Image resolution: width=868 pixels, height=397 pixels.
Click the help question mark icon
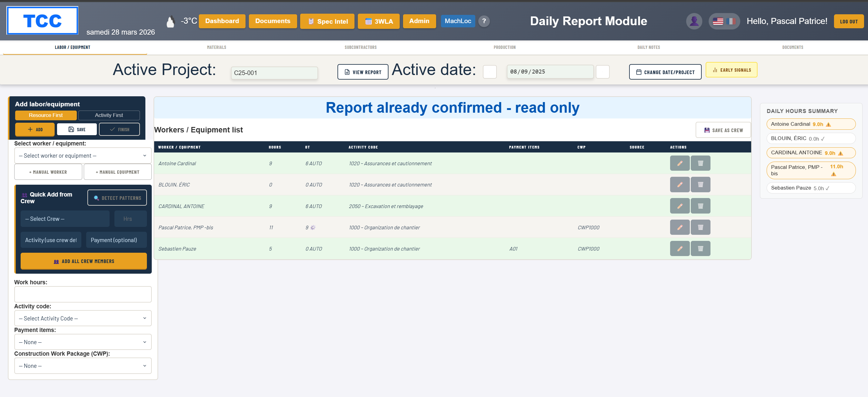tap(484, 21)
